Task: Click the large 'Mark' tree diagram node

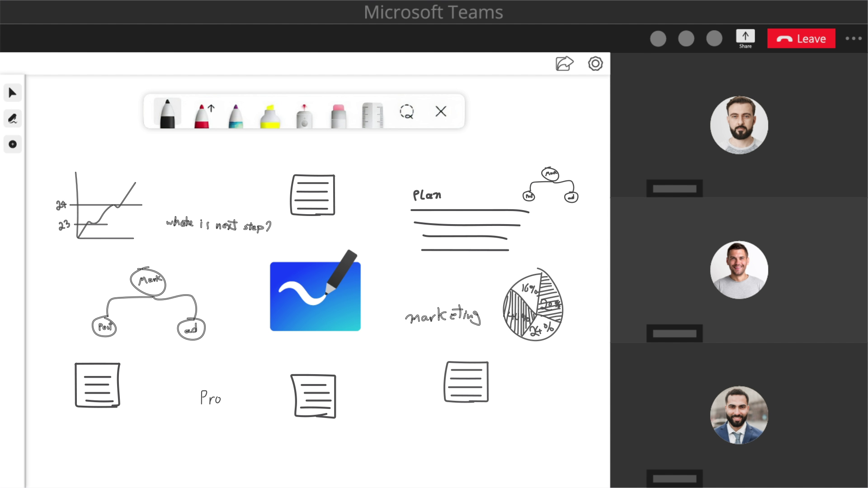Action: click(x=148, y=282)
